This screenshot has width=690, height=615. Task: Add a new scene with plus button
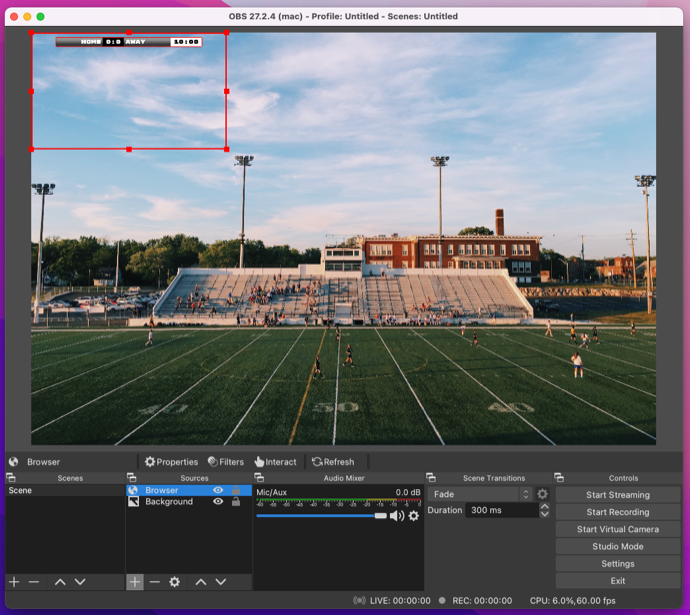click(14, 582)
